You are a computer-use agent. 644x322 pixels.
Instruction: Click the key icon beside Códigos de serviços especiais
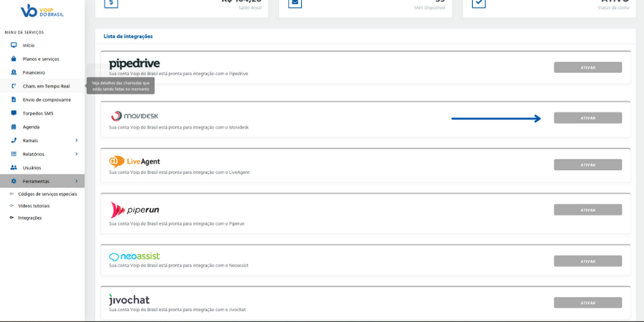11,194
